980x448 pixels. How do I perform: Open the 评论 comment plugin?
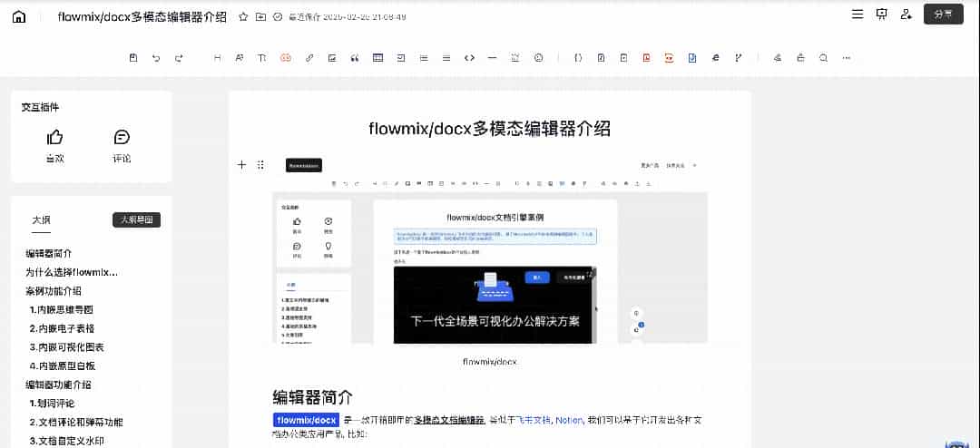(122, 146)
